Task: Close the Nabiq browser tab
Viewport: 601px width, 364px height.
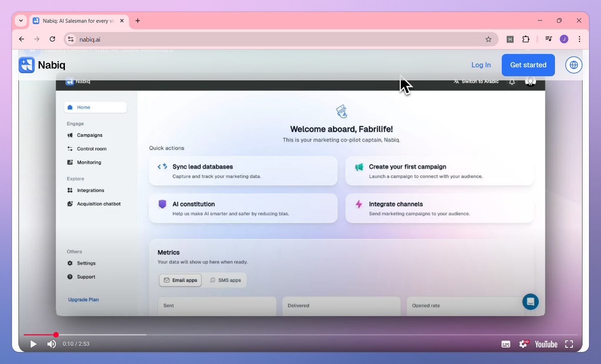Action: [122, 21]
